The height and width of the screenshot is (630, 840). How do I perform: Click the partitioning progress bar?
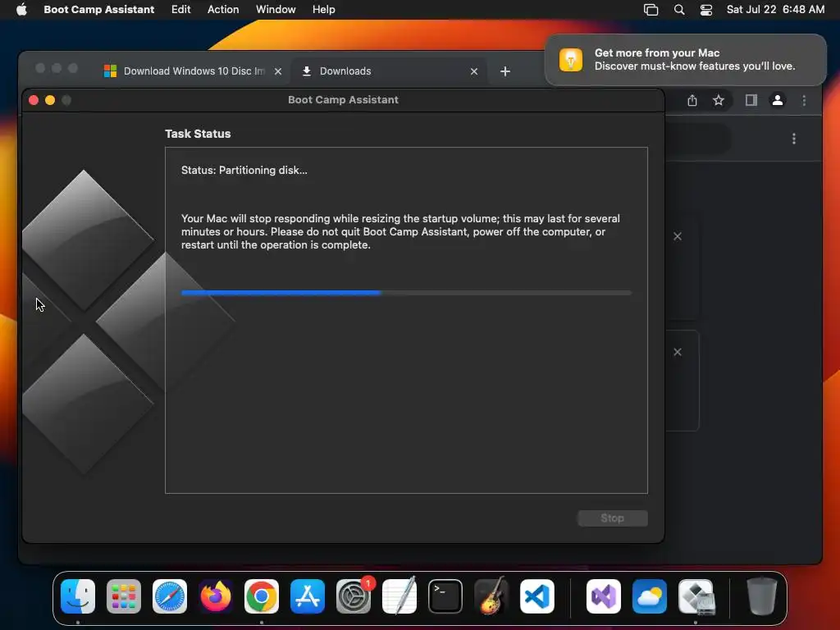(407, 293)
